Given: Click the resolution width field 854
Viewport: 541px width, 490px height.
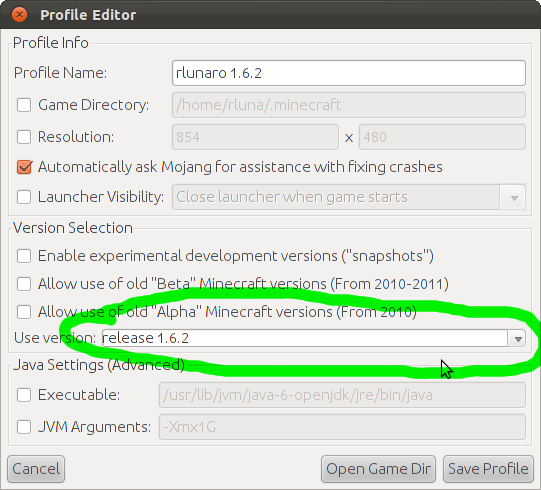Looking at the screenshot, I should [255, 137].
